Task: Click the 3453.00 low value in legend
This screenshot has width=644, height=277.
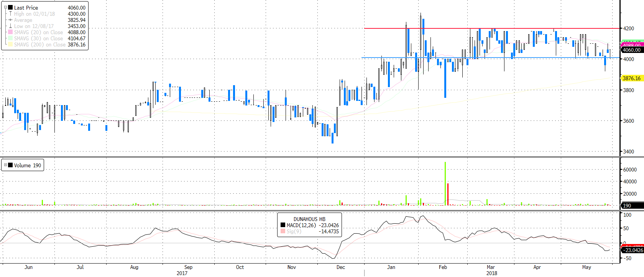Action: click(77, 26)
